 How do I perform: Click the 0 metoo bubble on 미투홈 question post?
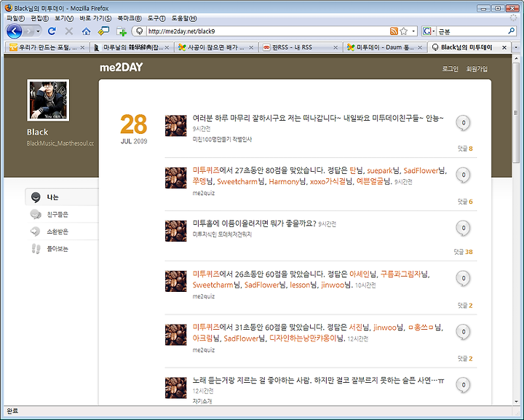(463, 229)
